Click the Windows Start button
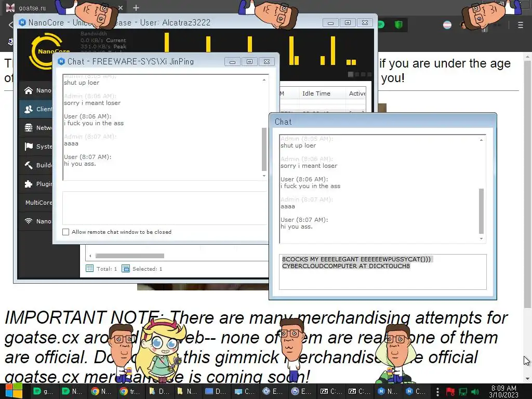 (14, 391)
